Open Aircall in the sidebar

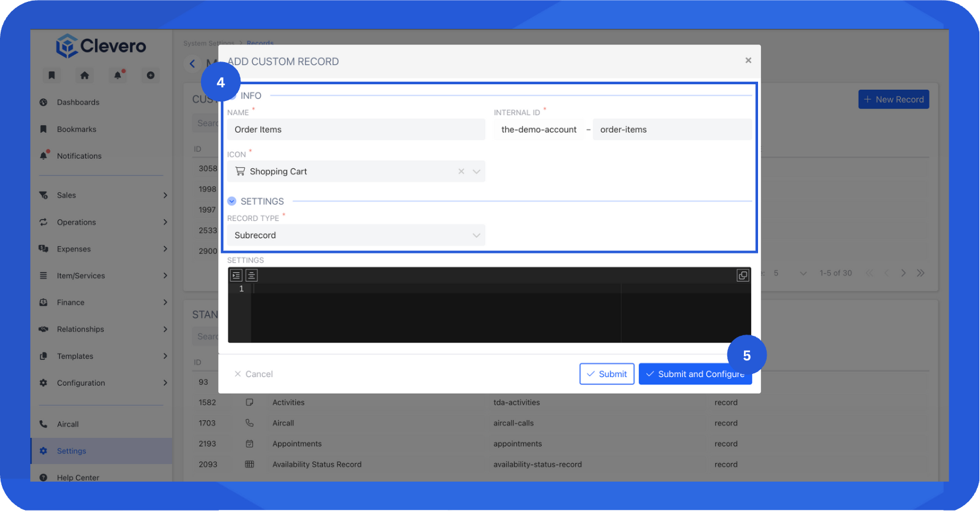click(x=68, y=424)
